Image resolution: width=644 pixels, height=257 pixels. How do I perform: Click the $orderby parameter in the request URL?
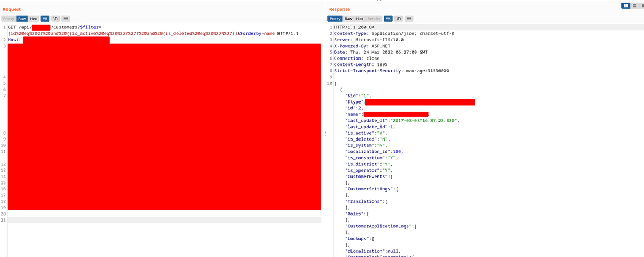click(x=249, y=33)
